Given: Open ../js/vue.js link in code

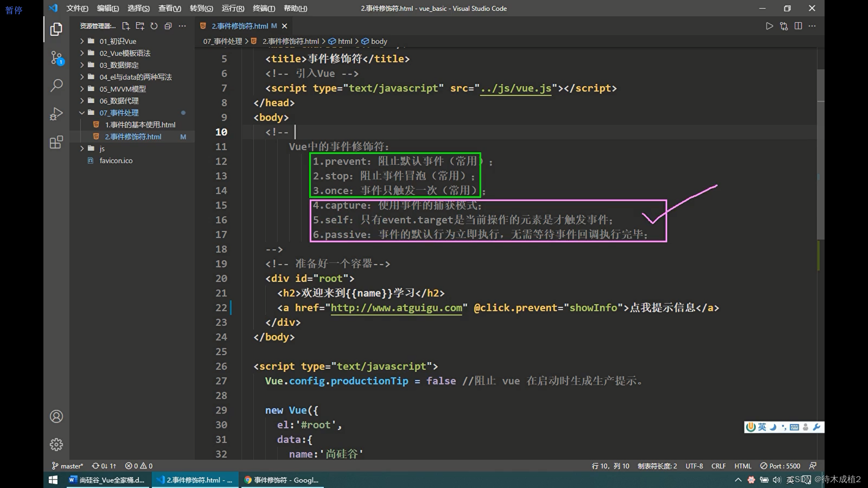Looking at the screenshot, I should [x=516, y=88].
